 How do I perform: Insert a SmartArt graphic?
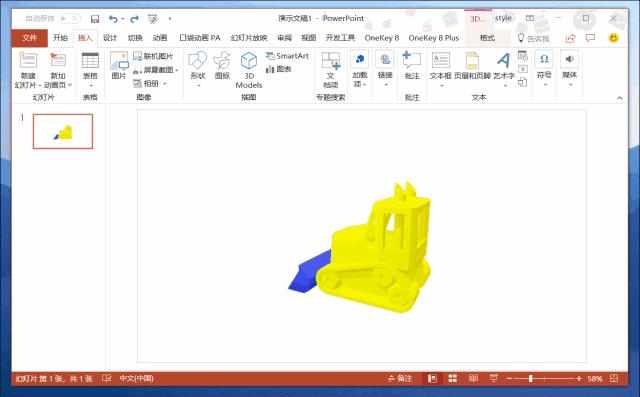tap(287, 56)
